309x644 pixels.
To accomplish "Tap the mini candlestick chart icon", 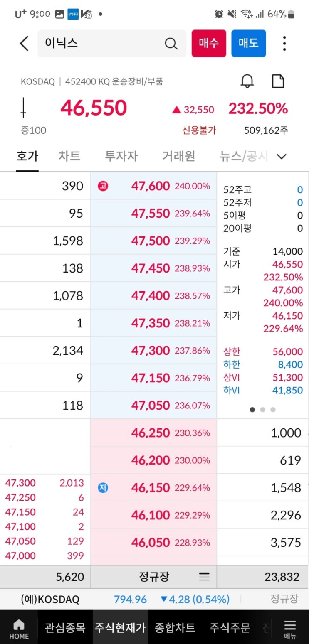I will click(x=24, y=108).
